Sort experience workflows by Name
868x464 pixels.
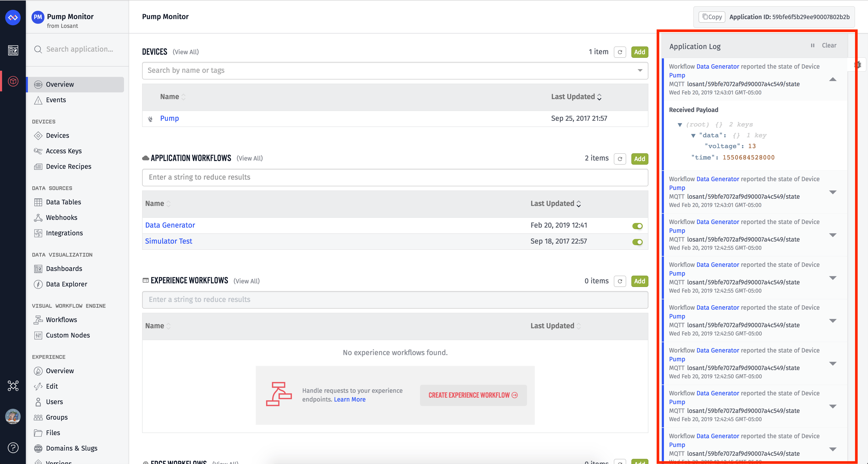[x=158, y=326]
